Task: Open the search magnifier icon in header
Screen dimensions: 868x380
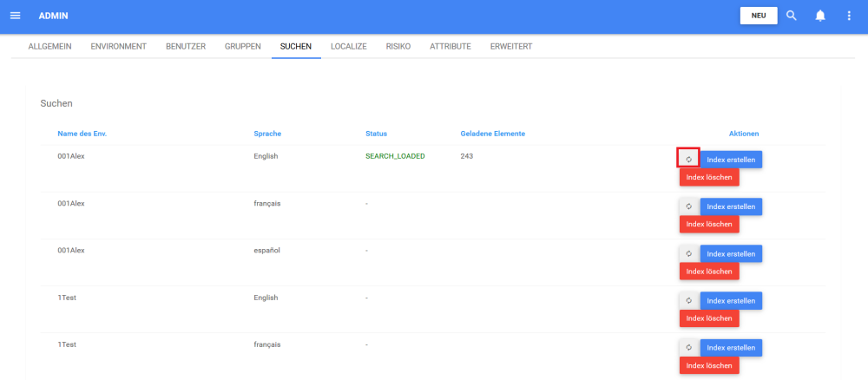Action: point(792,16)
